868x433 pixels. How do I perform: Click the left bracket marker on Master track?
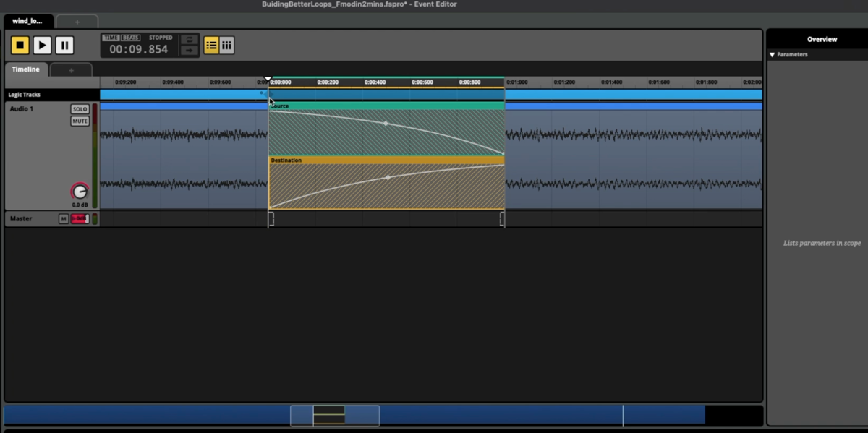click(271, 218)
